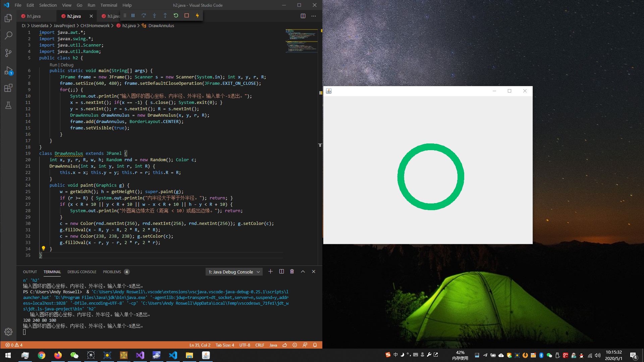Viewport: 644px width, 362px height.
Task: Click the Debug CodeLens link above main
Action: point(67,65)
